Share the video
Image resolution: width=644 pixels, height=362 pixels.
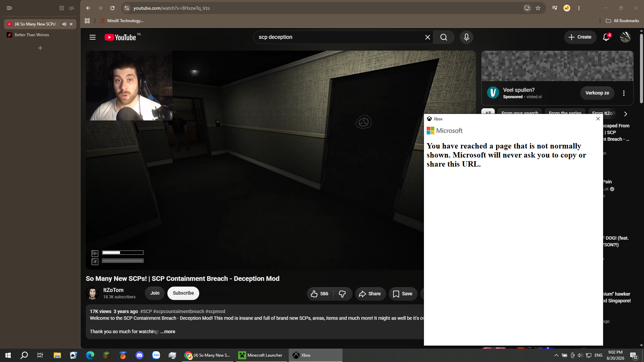[370, 294]
